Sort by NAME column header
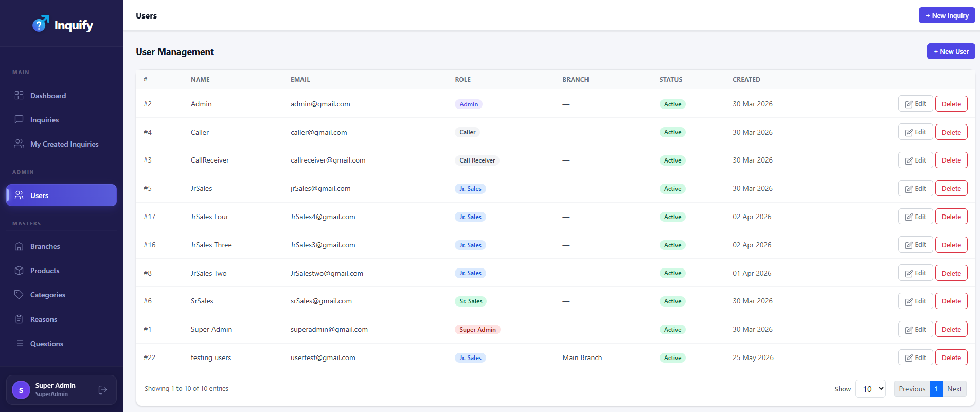 tap(200, 79)
